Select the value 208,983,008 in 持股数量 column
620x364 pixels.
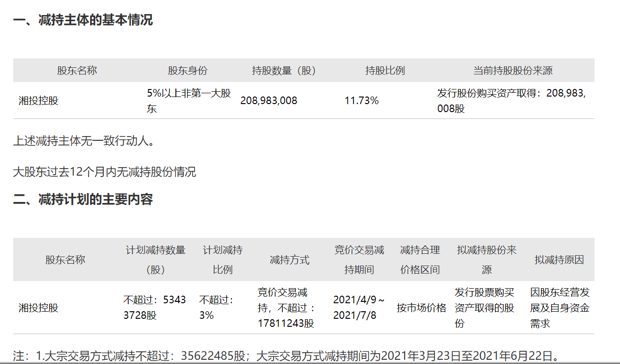(x=269, y=100)
